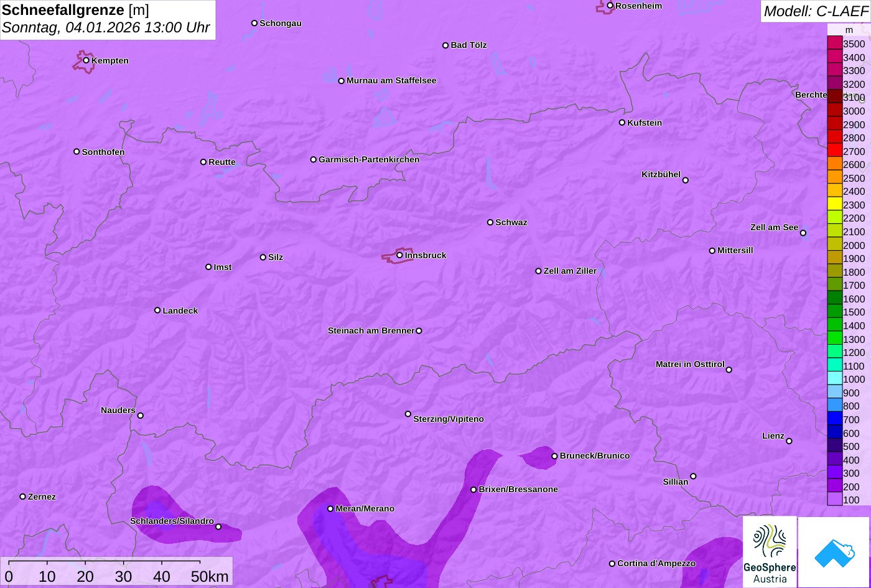Select the "Kitzbühel" town label
The width and height of the screenshot is (871, 588).
pos(661,175)
